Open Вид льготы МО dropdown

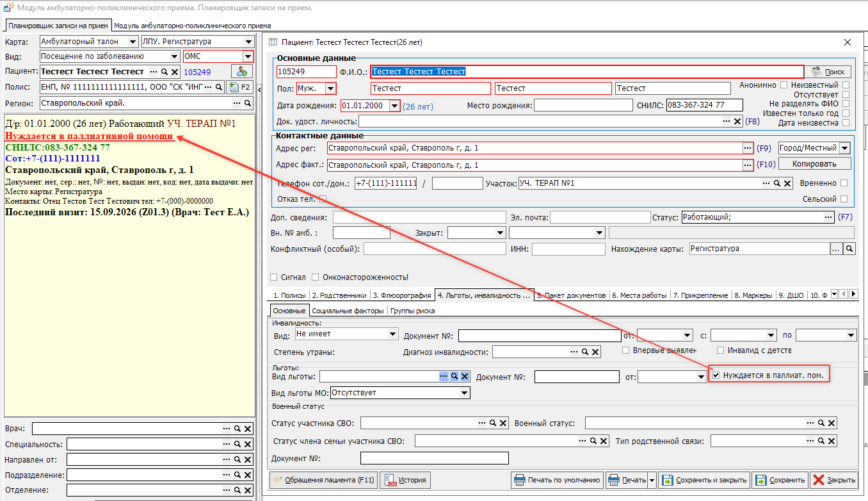[465, 393]
